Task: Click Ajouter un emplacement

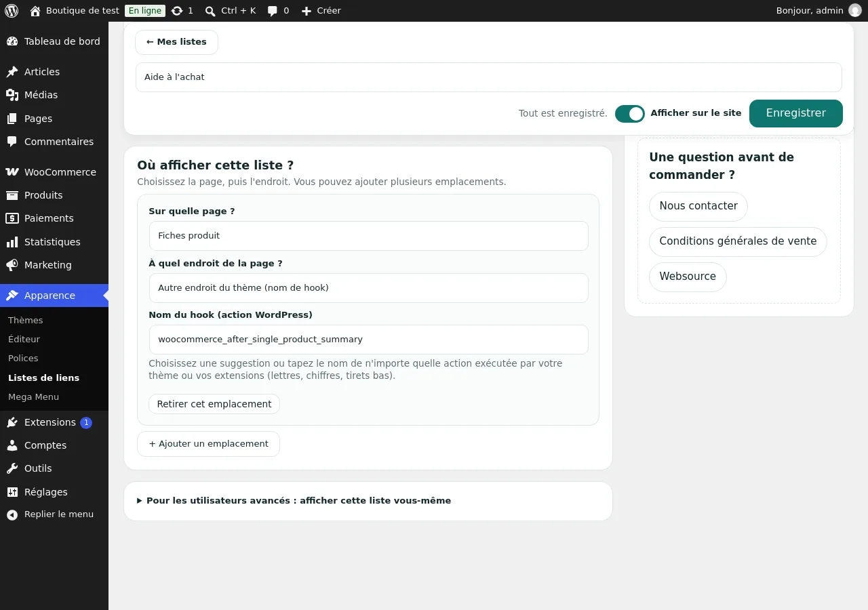Action: point(208,444)
